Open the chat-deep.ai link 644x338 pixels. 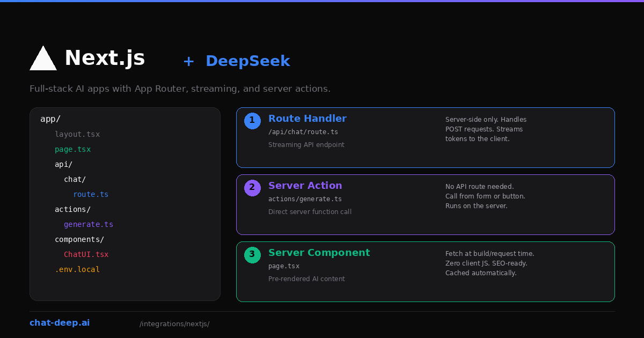pyautogui.click(x=60, y=322)
